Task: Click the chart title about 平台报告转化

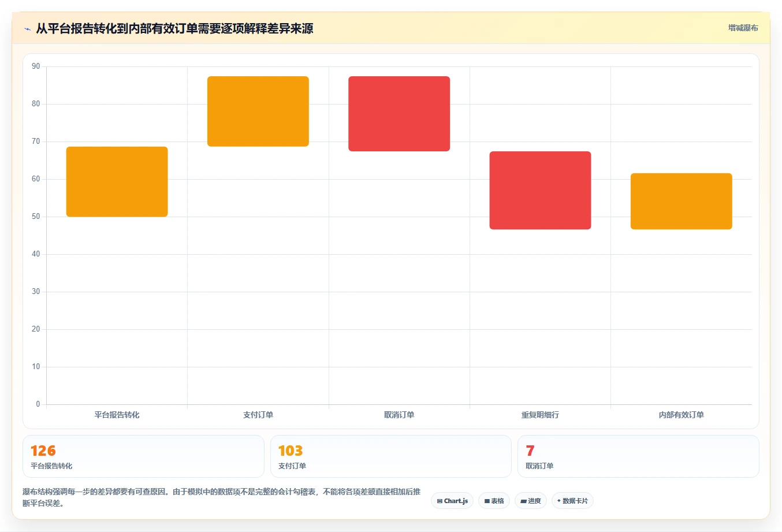Action: coord(174,28)
